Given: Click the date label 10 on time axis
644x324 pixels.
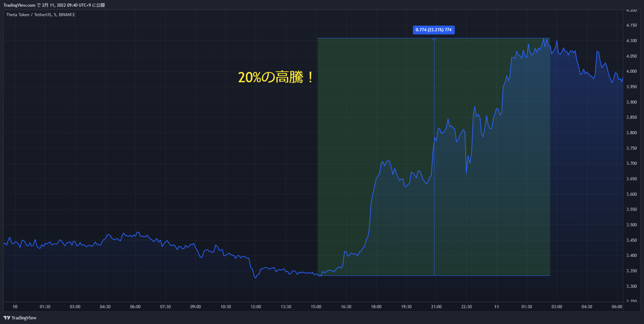Looking at the screenshot, I should tap(15, 307).
